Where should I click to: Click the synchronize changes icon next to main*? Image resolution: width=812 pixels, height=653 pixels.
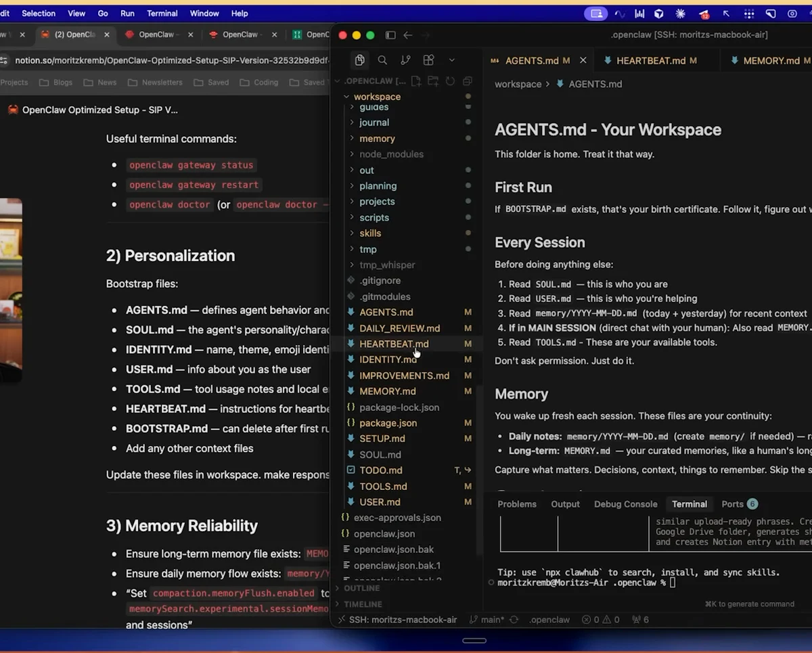[512, 619]
